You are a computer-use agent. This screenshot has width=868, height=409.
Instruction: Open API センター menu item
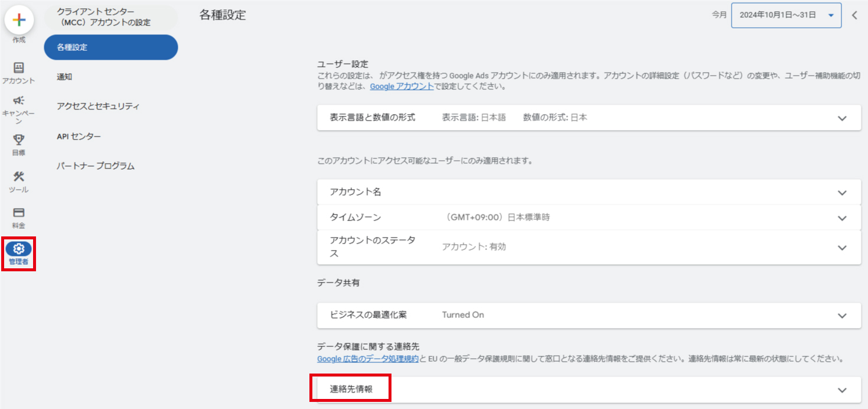[x=79, y=137]
